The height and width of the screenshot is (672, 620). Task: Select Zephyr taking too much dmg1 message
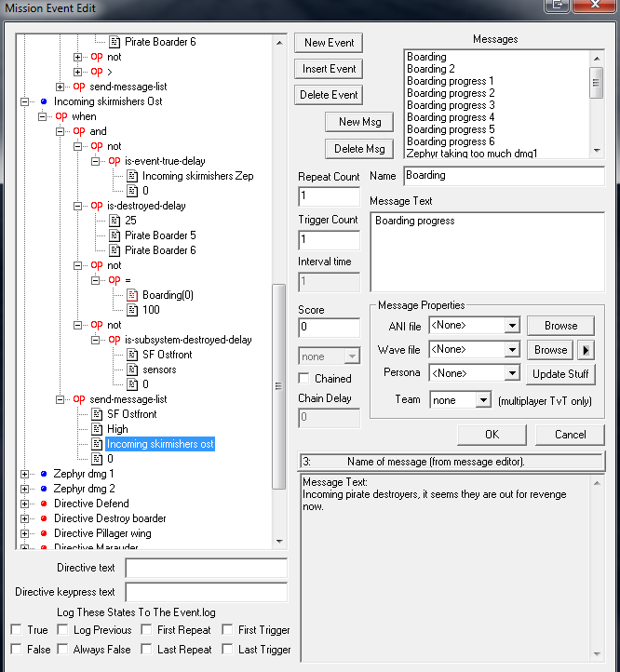pyautogui.click(x=472, y=154)
